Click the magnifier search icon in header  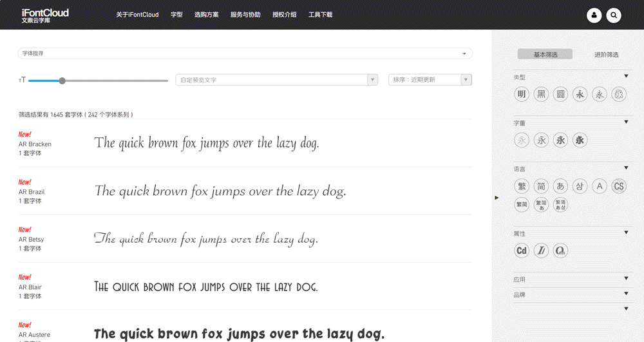pos(614,15)
